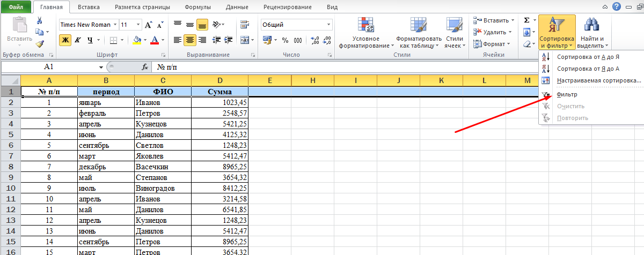The width and height of the screenshot is (644, 255).
Task: Select Фильтр in the sort menu
Action: point(591,94)
